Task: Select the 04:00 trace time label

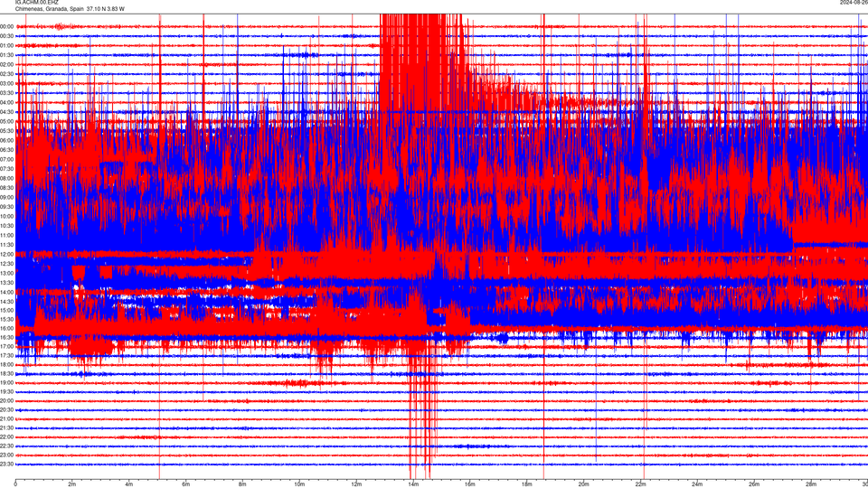Action: tap(6, 102)
